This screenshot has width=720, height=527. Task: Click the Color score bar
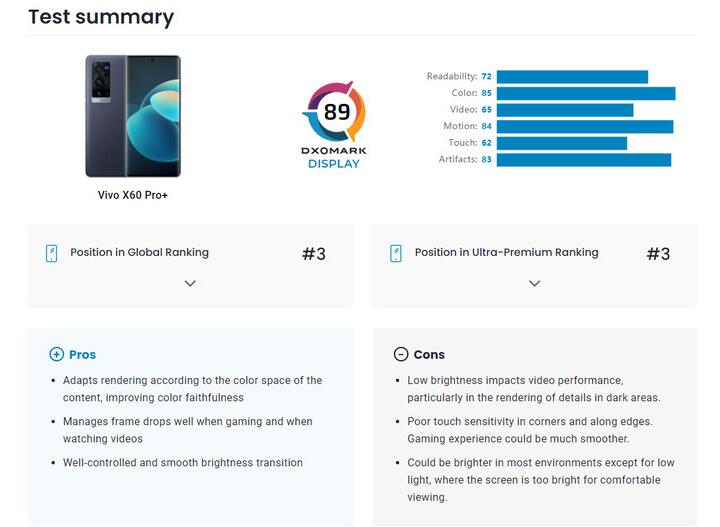(585, 94)
